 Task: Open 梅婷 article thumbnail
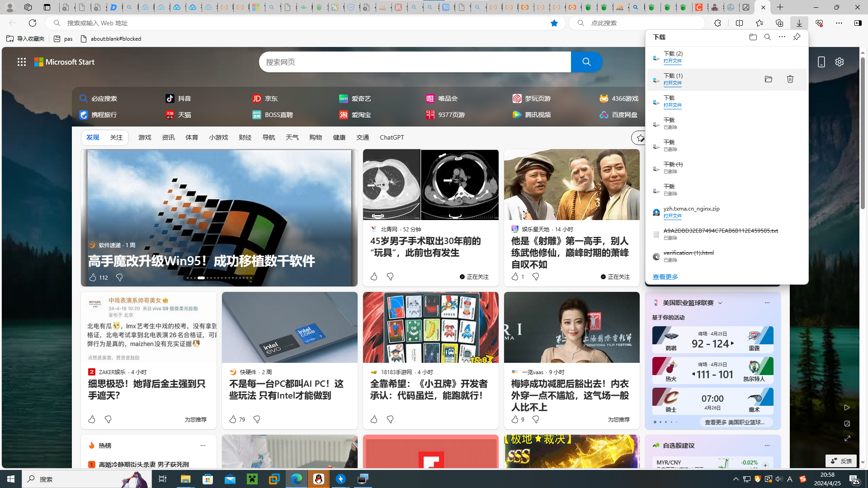571,327
